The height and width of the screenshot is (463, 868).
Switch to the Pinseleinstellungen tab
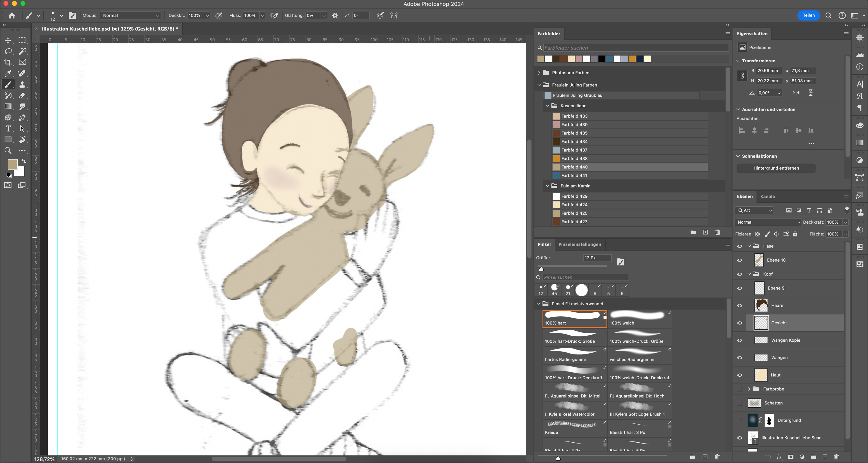579,244
